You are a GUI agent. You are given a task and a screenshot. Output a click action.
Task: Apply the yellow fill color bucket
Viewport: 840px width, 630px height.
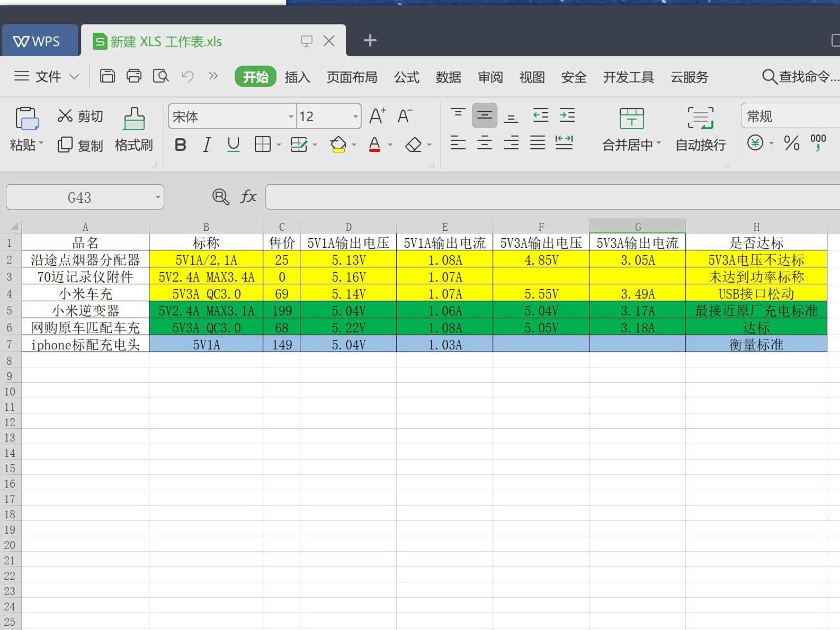click(338, 145)
